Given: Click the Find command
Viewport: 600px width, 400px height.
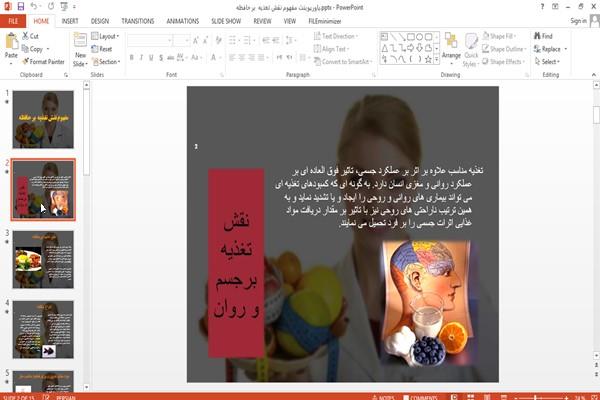Looking at the screenshot, I should [x=543, y=36].
